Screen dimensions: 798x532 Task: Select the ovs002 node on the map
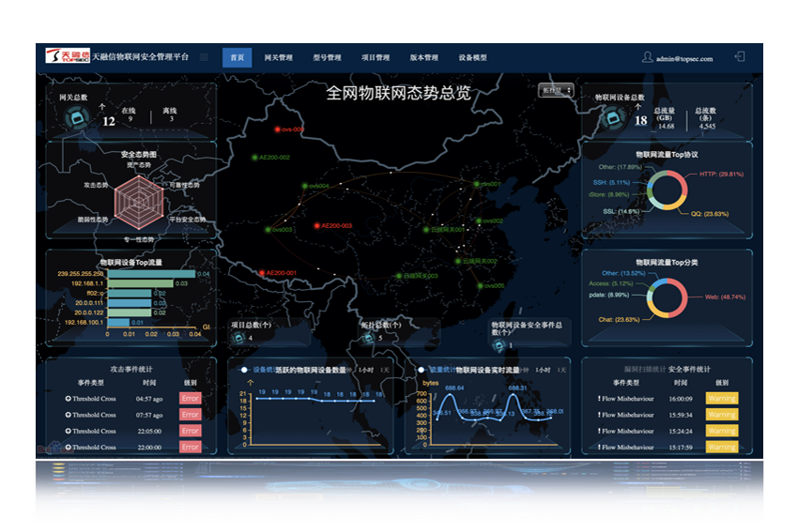point(479,220)
